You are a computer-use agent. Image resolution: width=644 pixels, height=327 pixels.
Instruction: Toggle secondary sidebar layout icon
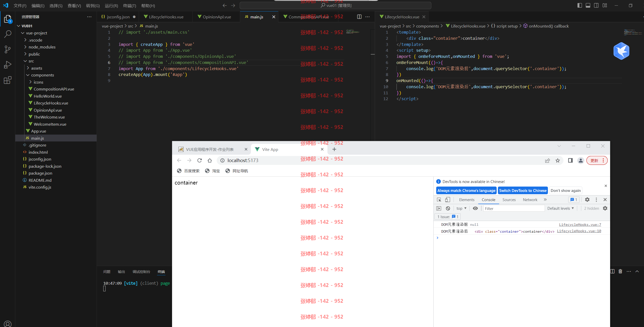point(596,5)
